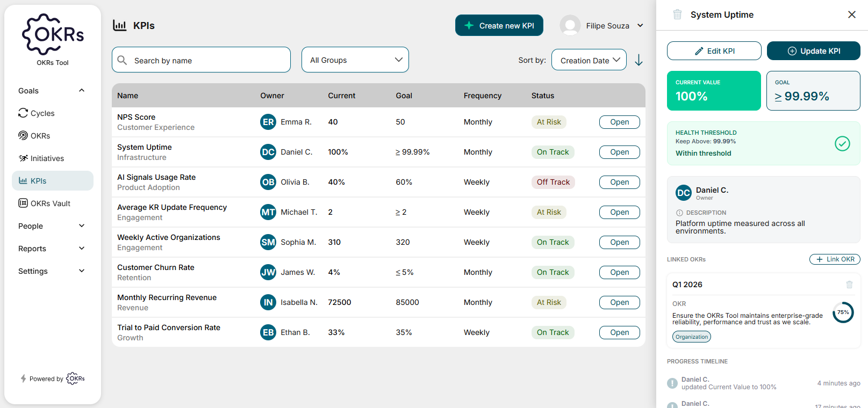Click the trash icon beside System Uptime title
The width and height of the screenshot is (868, 408).
(677, 14)
